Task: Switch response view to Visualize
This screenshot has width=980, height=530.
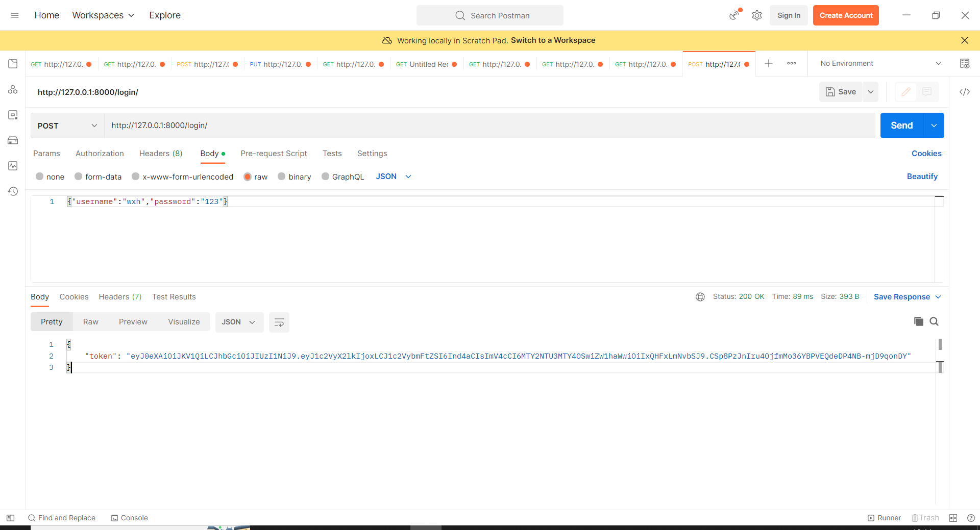Action: pyautogui.click(x=184, y=322)
